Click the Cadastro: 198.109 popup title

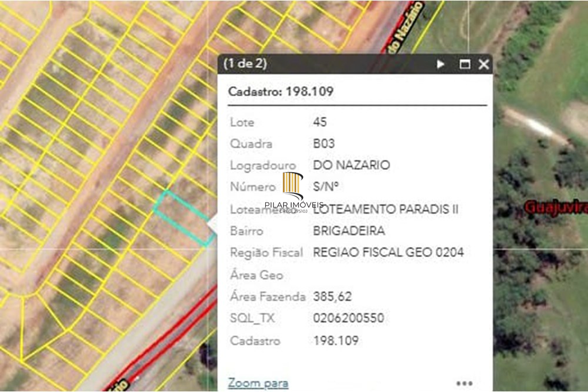(281, 91)
